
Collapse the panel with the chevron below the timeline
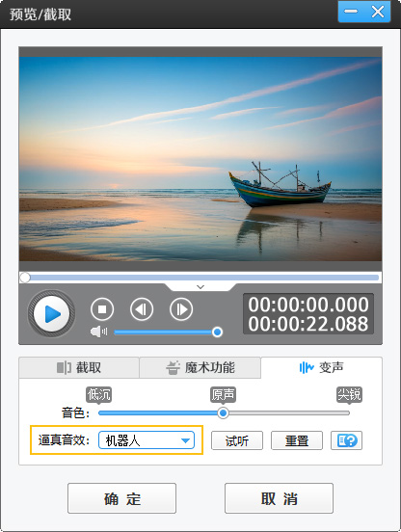coord(200,287)
